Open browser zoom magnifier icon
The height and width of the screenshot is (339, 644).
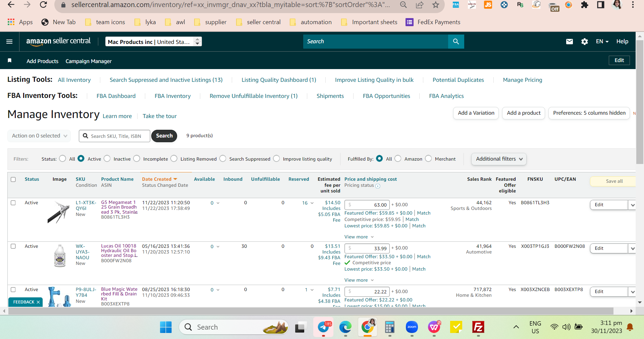[404, 5]
